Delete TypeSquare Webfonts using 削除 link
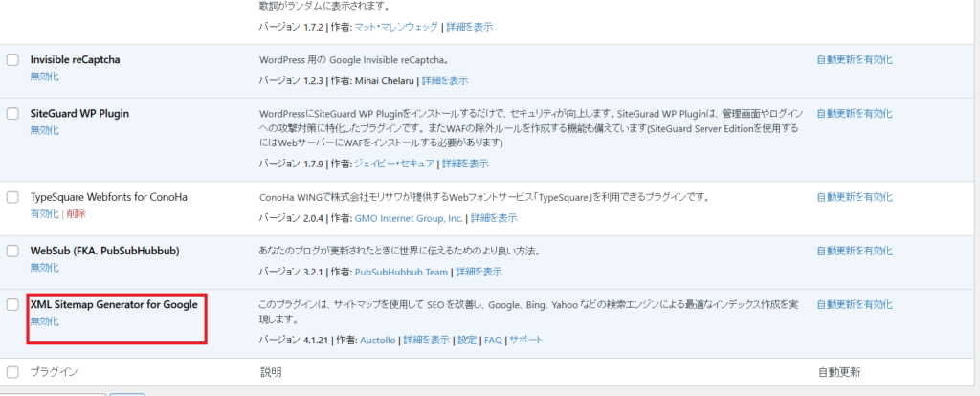This screenshot has width=980, height=396. pos(75,214)
